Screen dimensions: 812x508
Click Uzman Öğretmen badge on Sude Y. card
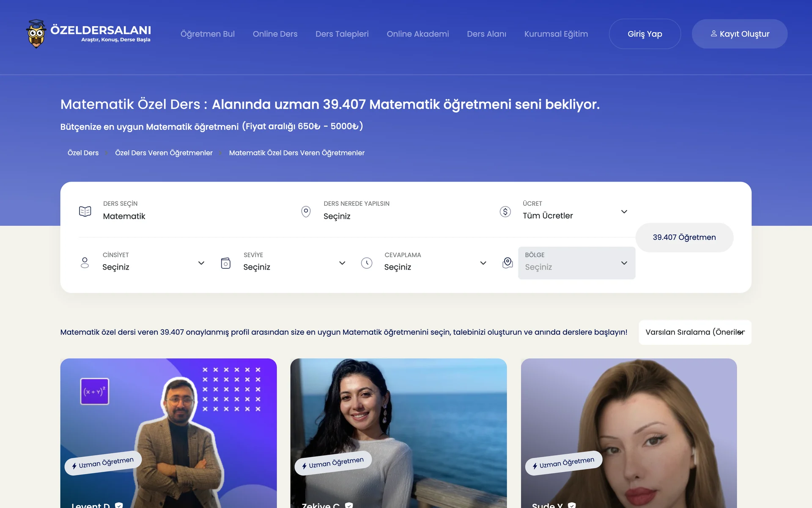(563, 463)
